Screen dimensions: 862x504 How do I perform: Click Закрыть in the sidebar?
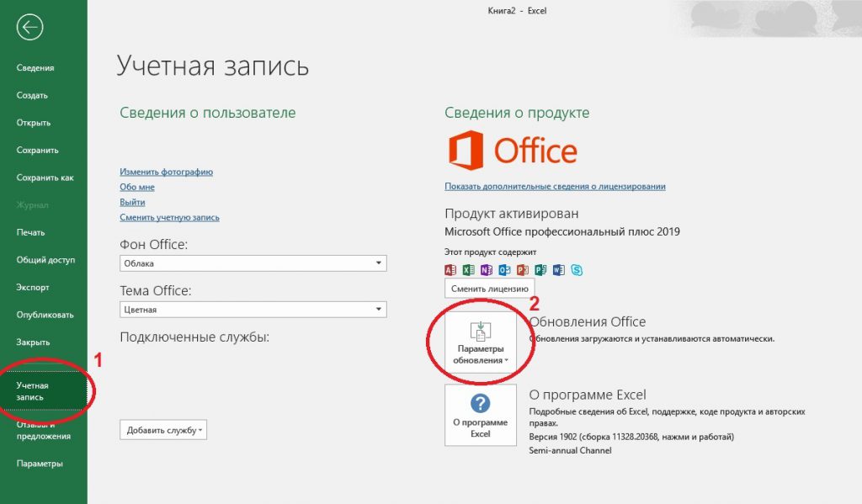(33, 342)
